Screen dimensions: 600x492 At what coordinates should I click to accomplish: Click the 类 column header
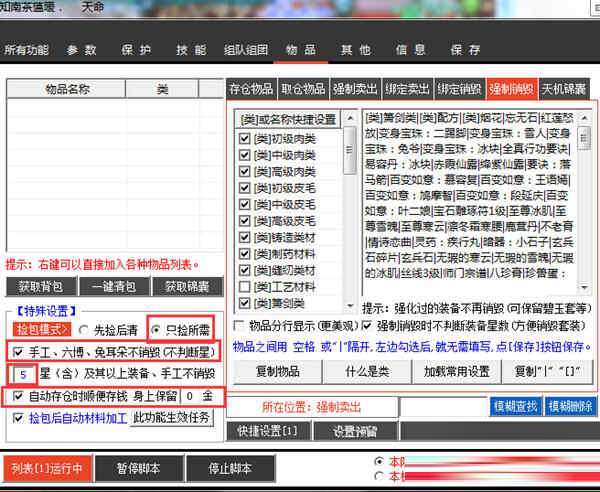(x=162, y=89)
